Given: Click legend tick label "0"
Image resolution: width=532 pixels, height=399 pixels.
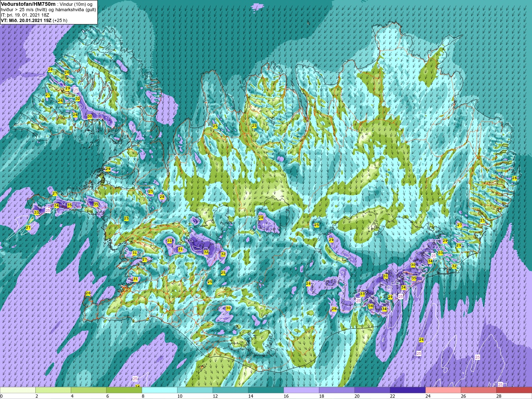Looking at the screenshot, I should (1, 396).
